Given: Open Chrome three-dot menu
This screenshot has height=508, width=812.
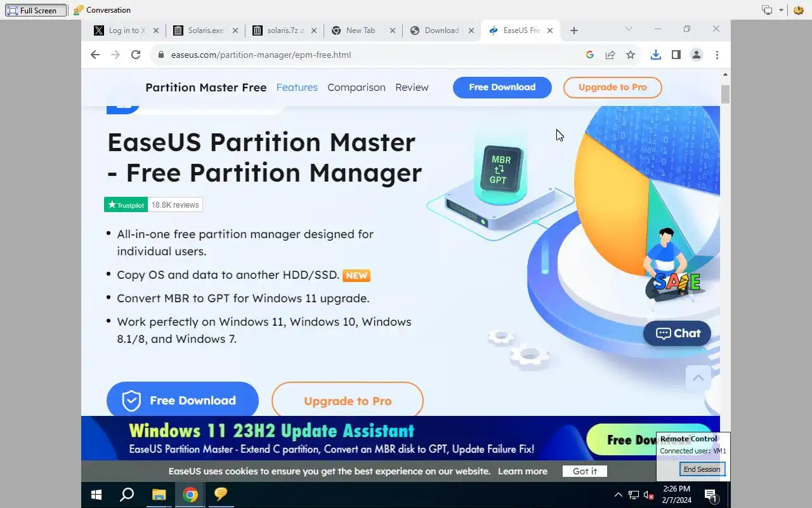Looking at the screenshot, I should (717, 55).
